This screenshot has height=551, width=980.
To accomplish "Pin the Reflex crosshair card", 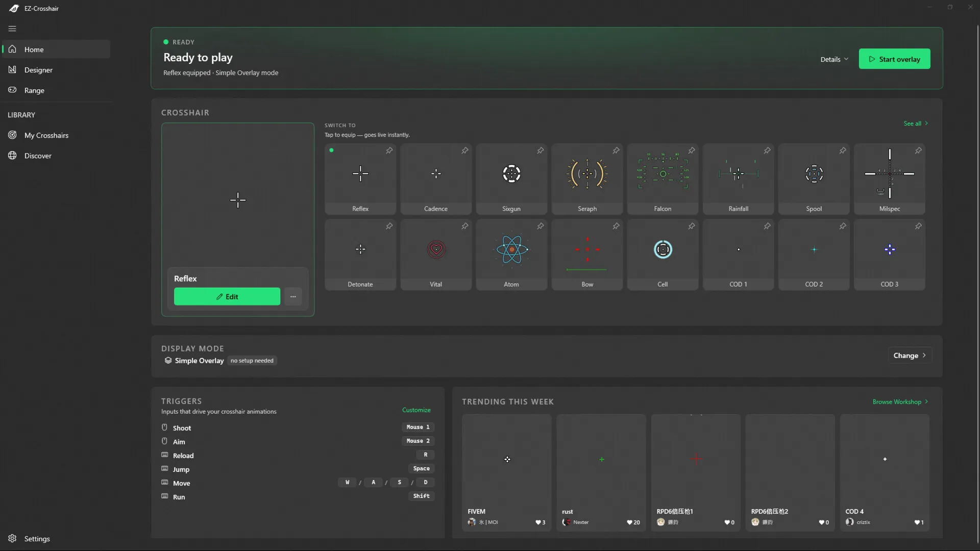I will click(389, 151).
